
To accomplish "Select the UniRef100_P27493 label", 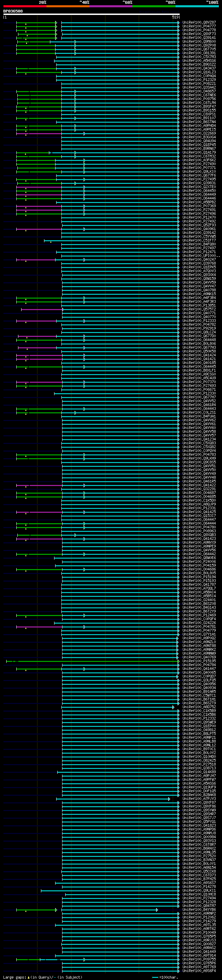I will tap(199, 386).
